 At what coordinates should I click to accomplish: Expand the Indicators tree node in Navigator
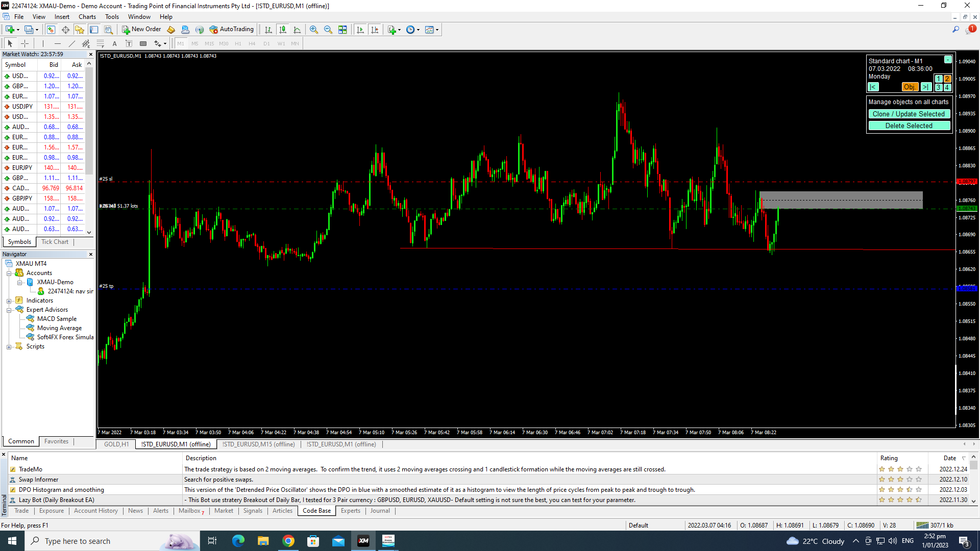(9, 301)
